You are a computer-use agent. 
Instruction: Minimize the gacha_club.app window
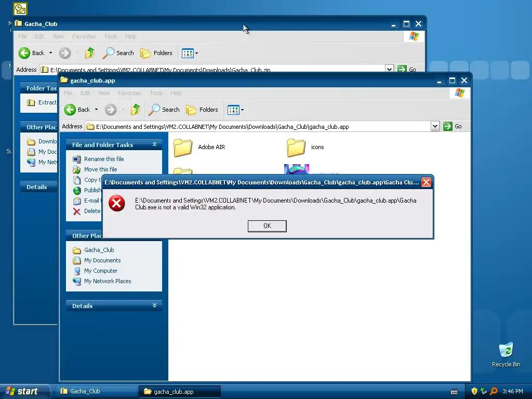(x=440, y=81)
